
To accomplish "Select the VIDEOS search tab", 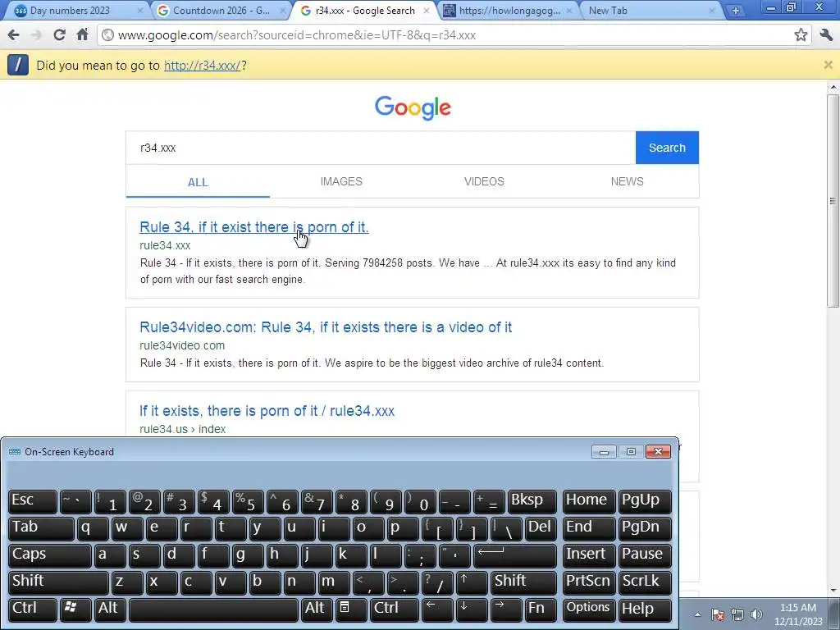I will 484,181.
